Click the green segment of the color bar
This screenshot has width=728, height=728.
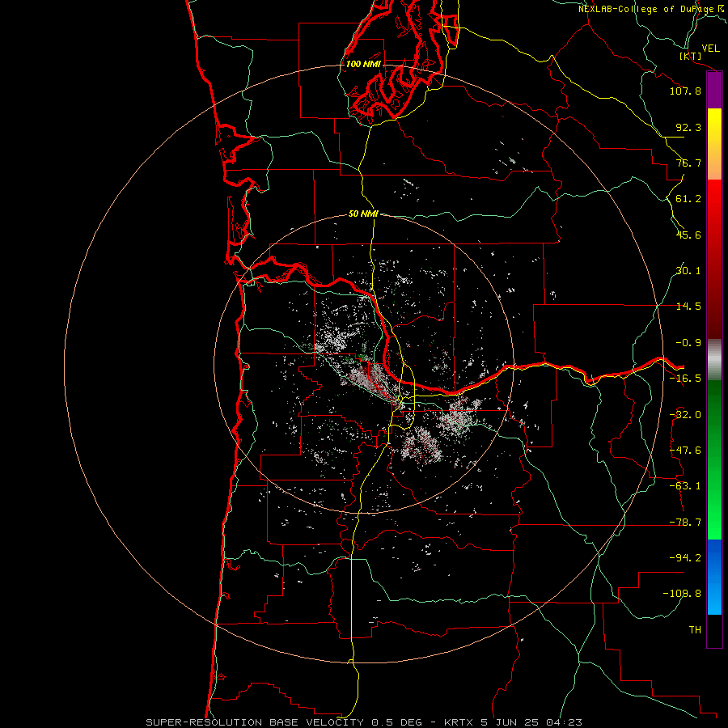point(714,459)
